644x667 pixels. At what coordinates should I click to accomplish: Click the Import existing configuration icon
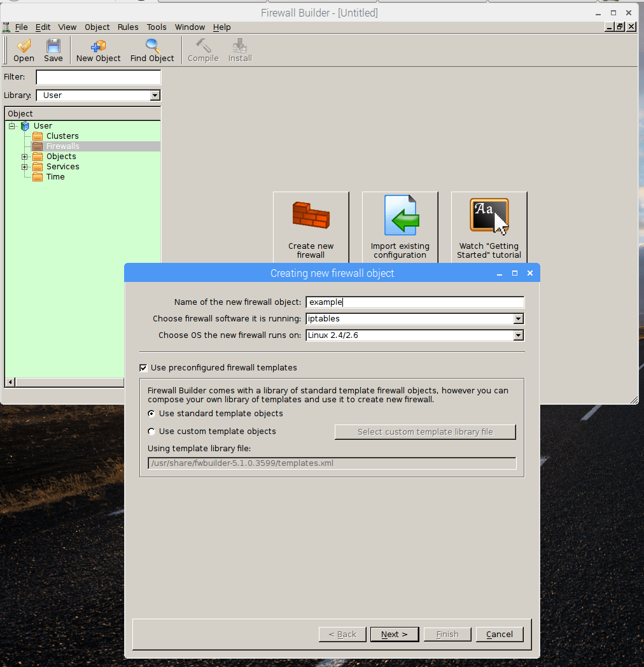click(400, 216)
